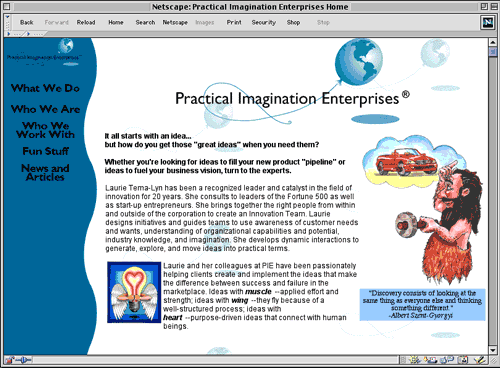The image size is (500, 368).
Task: Click the small Practical Imagination Enterprises sidebar logo
Action: (x=45, y=52)
